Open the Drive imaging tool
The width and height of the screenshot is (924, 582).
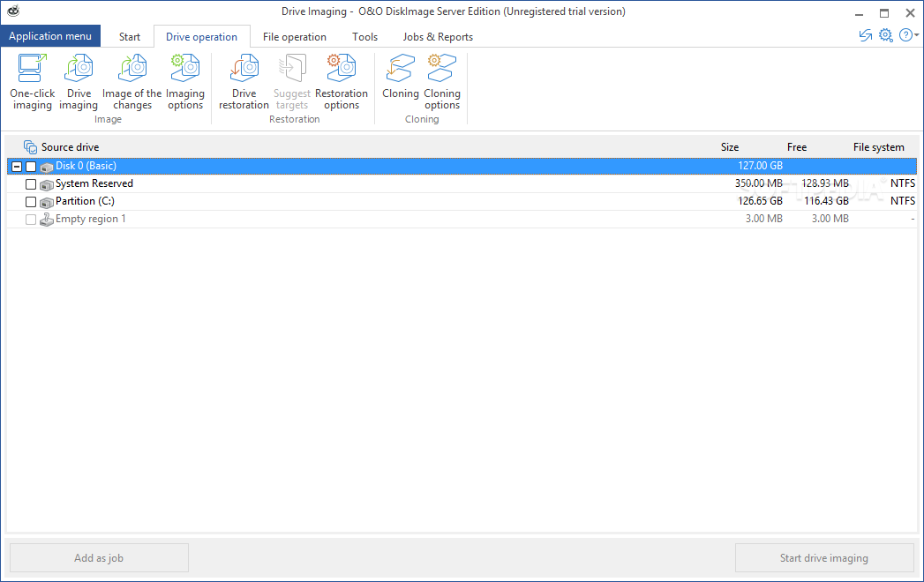[x=79, y=82]
